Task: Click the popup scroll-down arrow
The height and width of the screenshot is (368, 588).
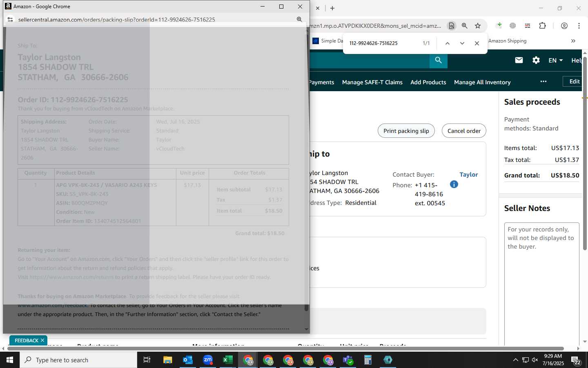Action: click(x=306, y=329)
